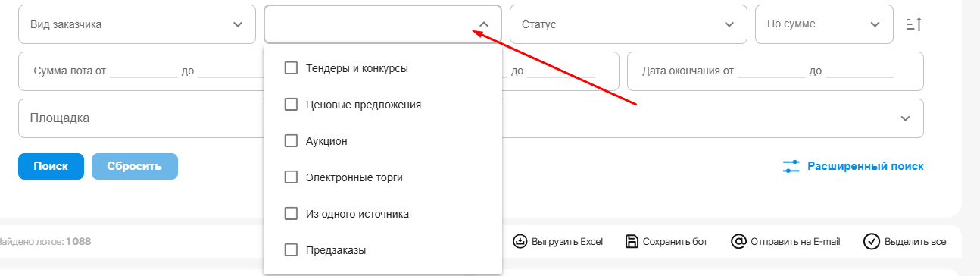Click the Отправить на E-mail @ icon
Viewport: 980px width, 276px height.
pyautogui.click(x=738, y=242)
